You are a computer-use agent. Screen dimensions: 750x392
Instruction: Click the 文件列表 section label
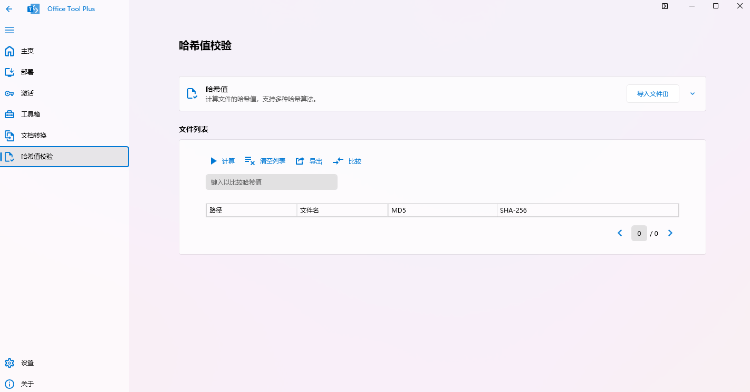[x=193, y=130]
